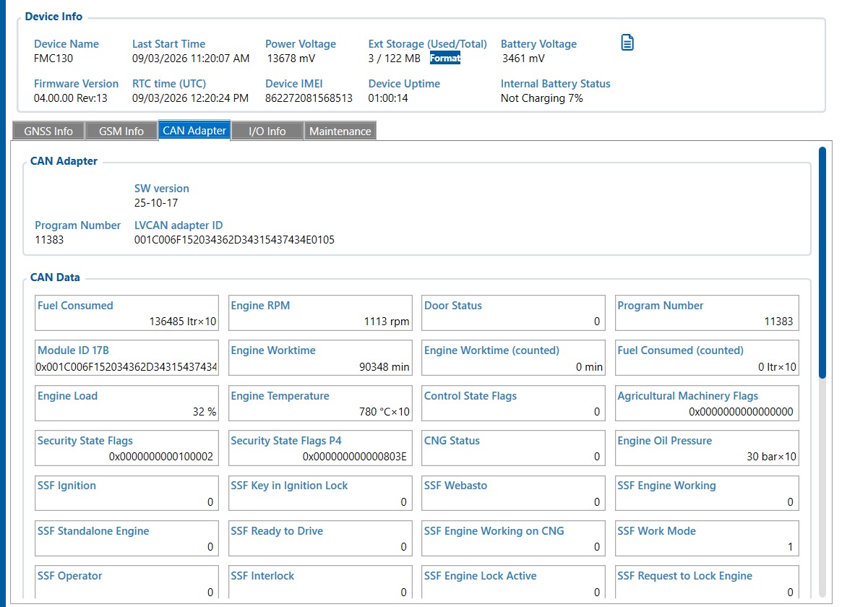
Task: Click the SSF Work Mode field
Action: [707, 539]
